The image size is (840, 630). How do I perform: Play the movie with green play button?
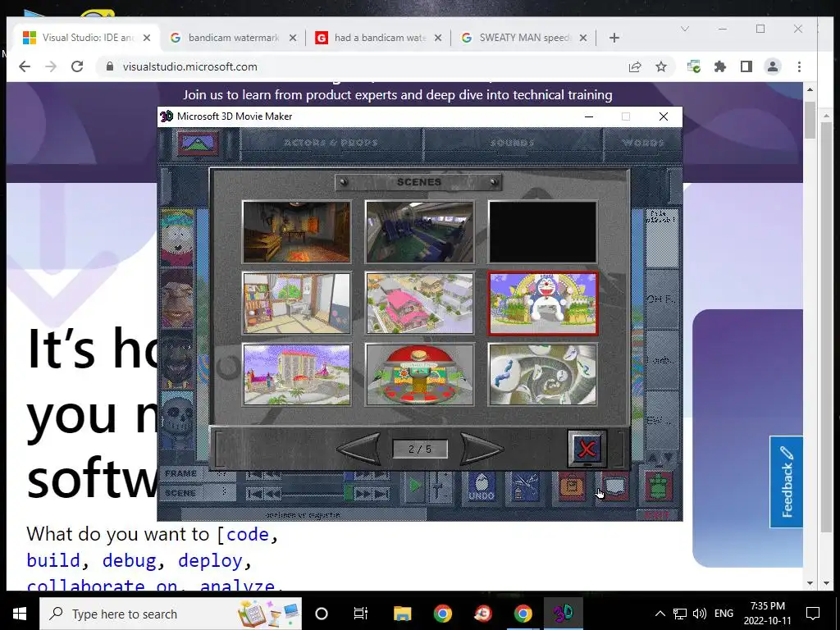414,486
